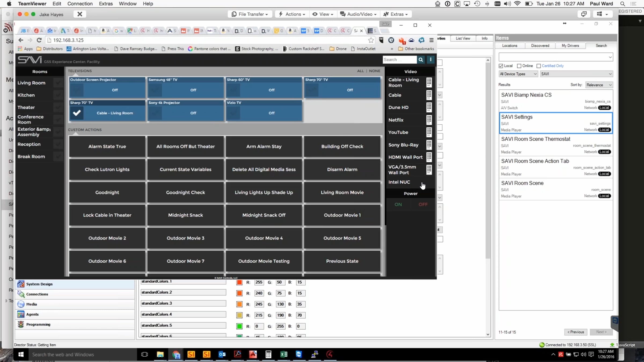Open remote icon next to YouTube source
Image resolution: width=644 pixels, height=362 pixels.
[x=429, y=132]
